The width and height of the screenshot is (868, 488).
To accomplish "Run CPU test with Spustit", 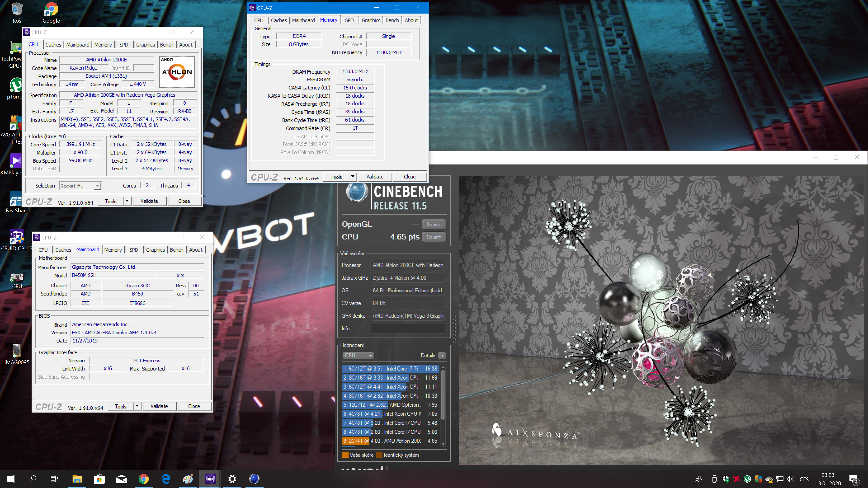I will (x=434, y=237).
